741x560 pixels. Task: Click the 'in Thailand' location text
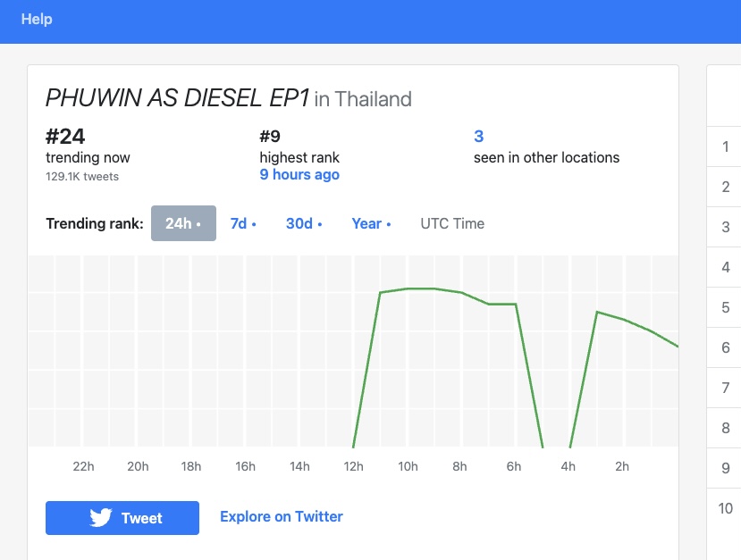[363, 99]
